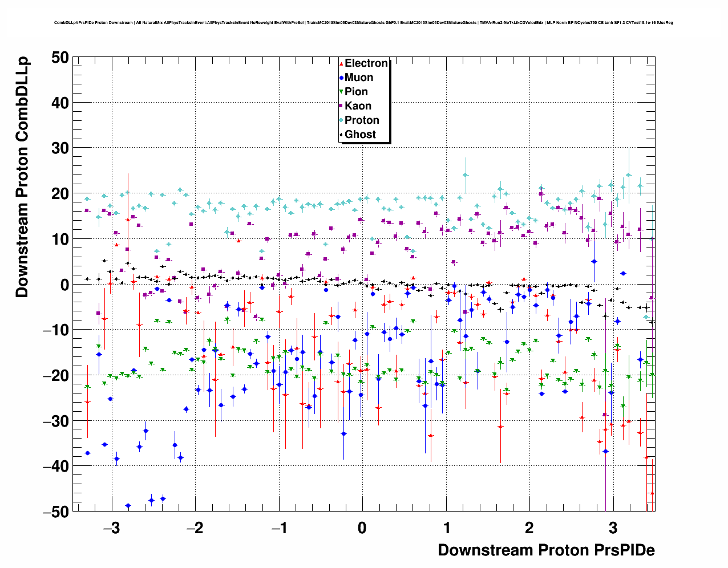
Task: Click the purple Kaon square legend marker
Action: [x=341, y=106]
